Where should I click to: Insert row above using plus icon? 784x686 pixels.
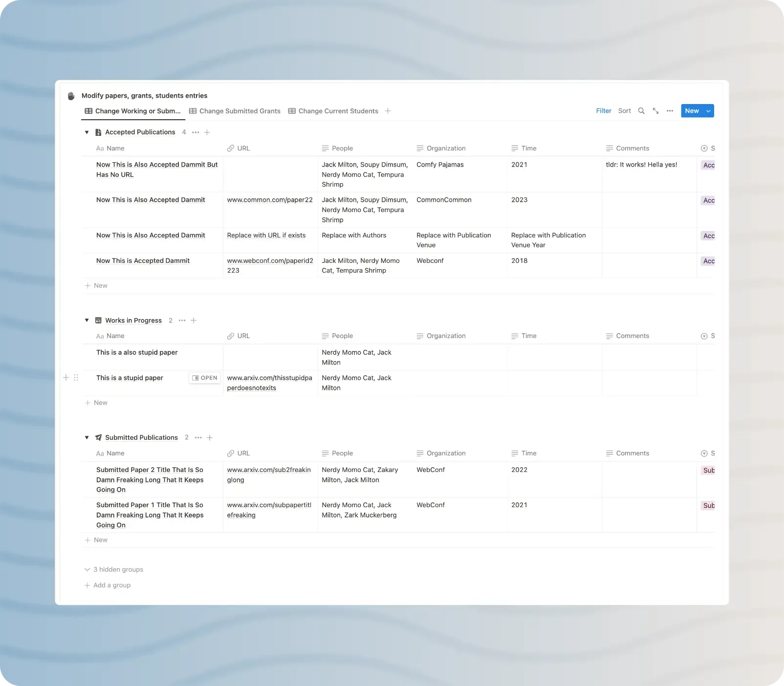tap(66, 378)
